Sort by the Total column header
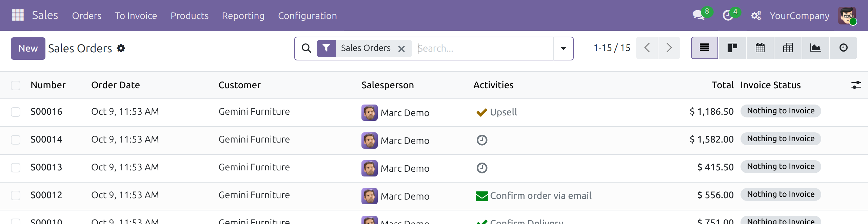 (x=723, y=85)
